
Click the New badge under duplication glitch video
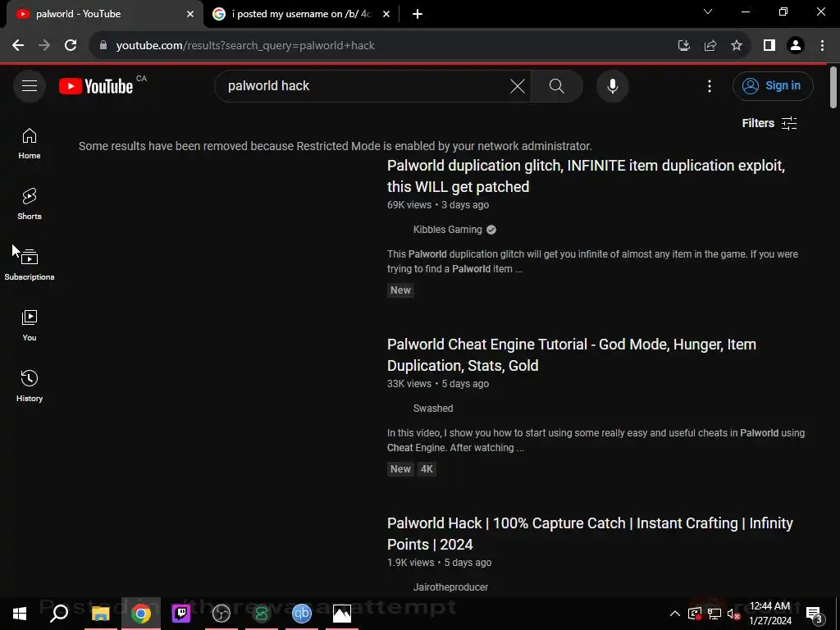click(400, 290)
